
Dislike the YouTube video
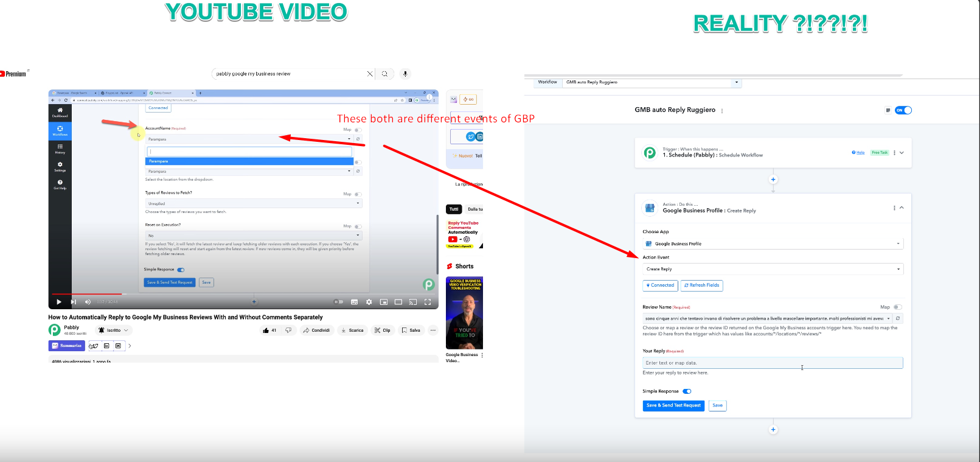(x=288, y=331)
